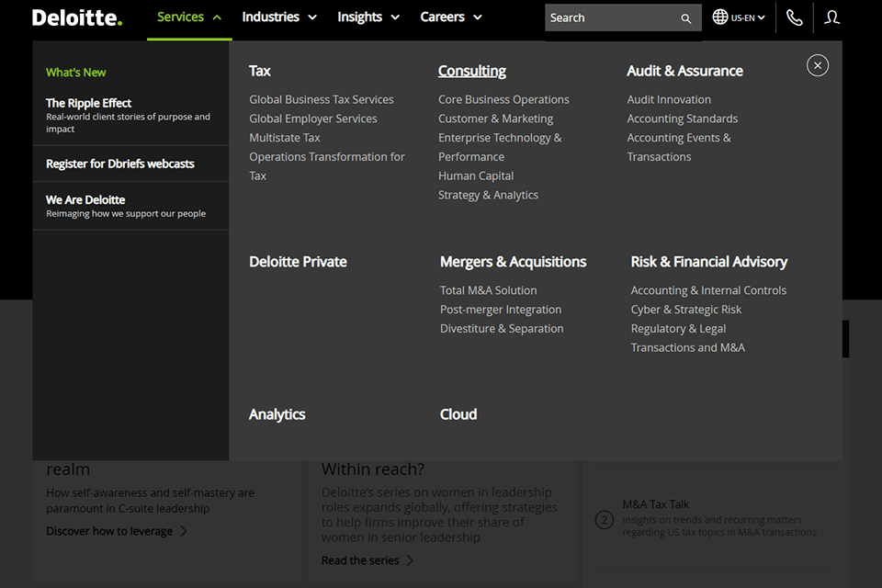Click the What's New heading

[76, 72]
